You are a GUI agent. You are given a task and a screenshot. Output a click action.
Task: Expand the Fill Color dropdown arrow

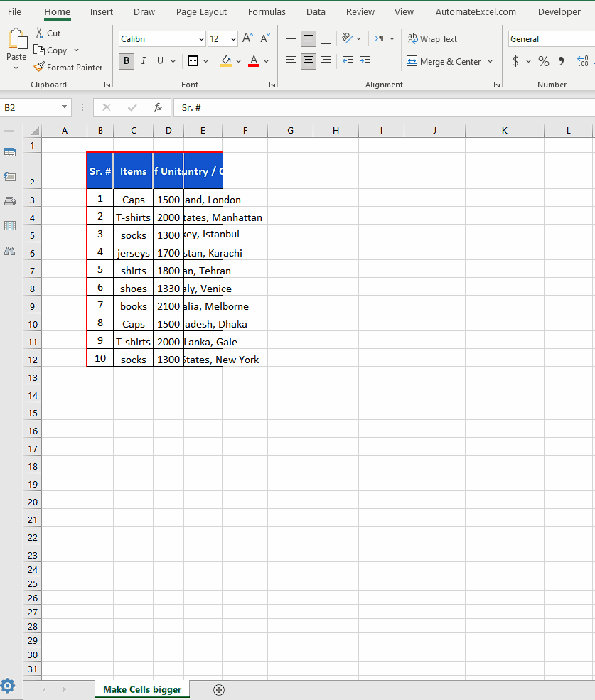(238, 62)
